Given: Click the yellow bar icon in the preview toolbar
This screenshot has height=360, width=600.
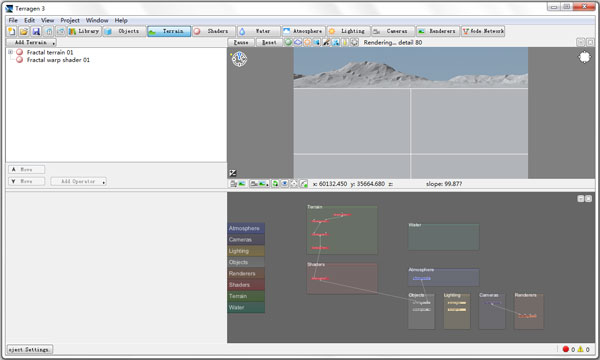Looking at the screenshot, I should [x=345, y=42].
